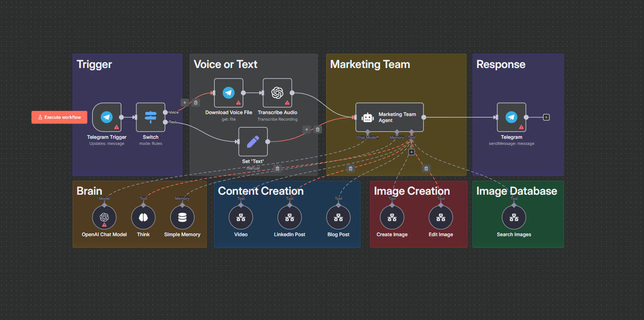Delete Set 'Text' node using trash icon
Viewport: 644px width, 320px height.
(x=277, y=168)
